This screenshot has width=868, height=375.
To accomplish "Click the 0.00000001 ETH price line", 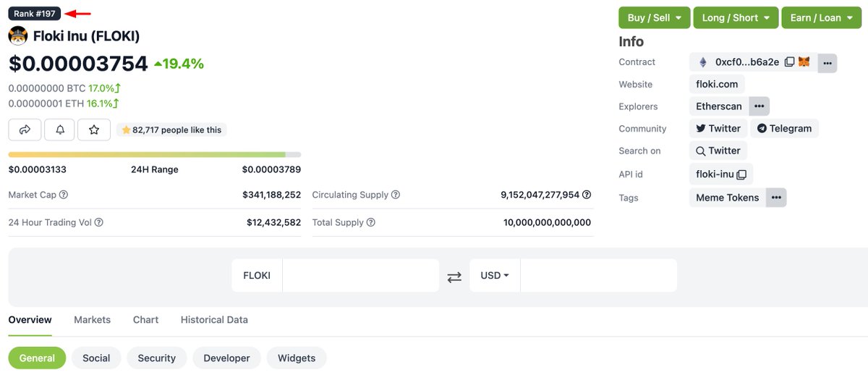I will coord(64,104).
